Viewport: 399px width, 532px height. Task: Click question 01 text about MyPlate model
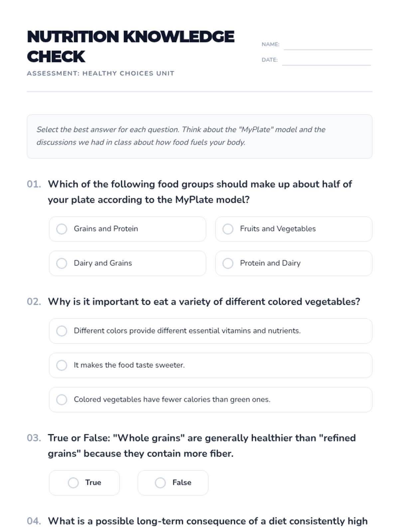click(200, 192)
